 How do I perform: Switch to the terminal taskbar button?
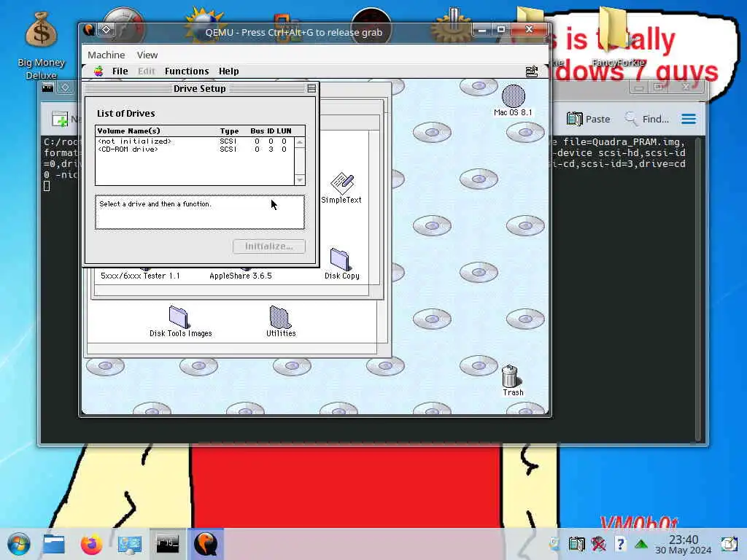pos(168,544)
